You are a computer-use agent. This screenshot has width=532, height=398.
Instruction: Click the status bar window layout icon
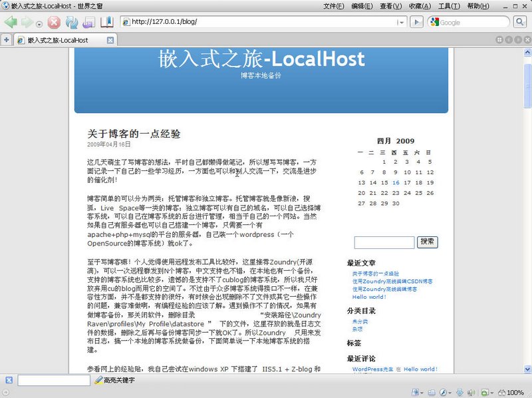432,393
